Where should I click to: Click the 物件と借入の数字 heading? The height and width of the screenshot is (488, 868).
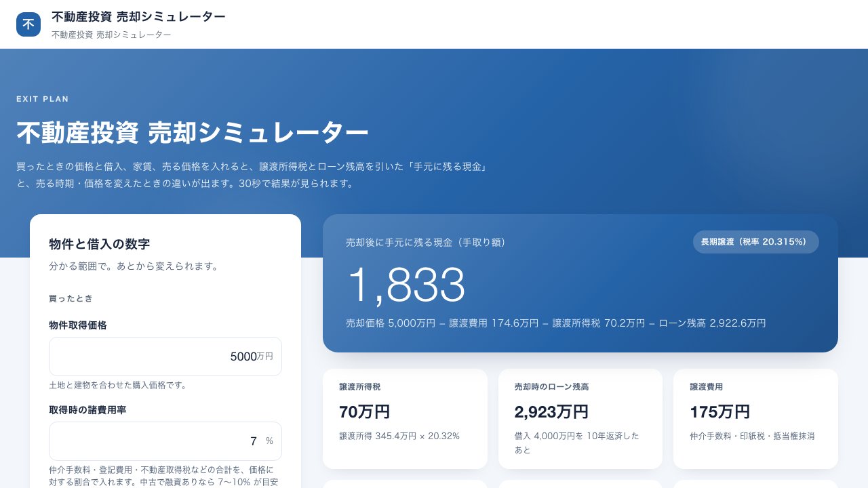[100, 244]
